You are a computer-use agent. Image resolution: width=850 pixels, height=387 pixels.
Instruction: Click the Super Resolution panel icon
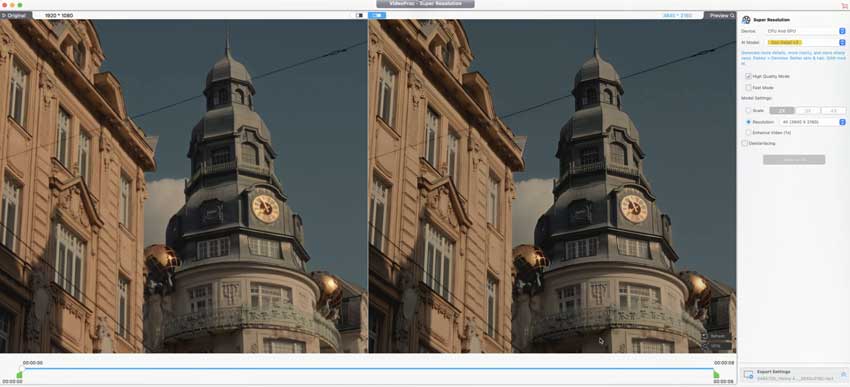[746, 20]
